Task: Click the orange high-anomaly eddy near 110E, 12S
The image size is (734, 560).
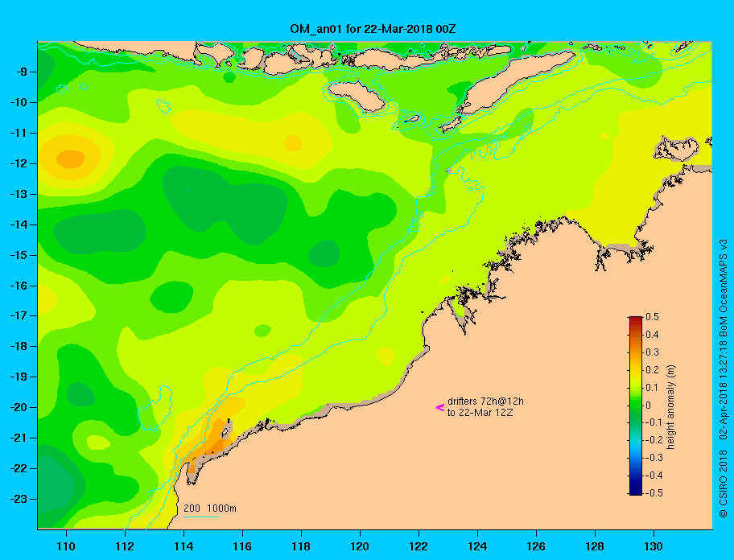Action: click(71, 159)
